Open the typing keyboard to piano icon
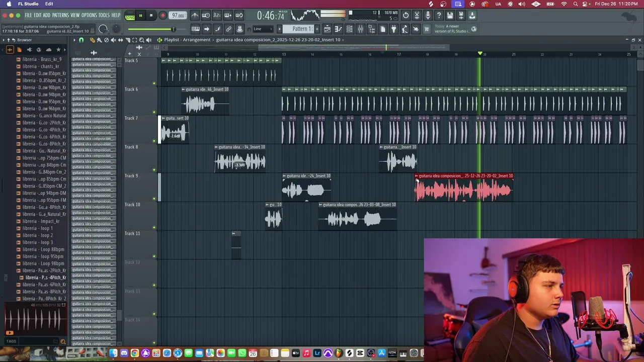This screenshot has height=362, width=644. pos(195,29)
